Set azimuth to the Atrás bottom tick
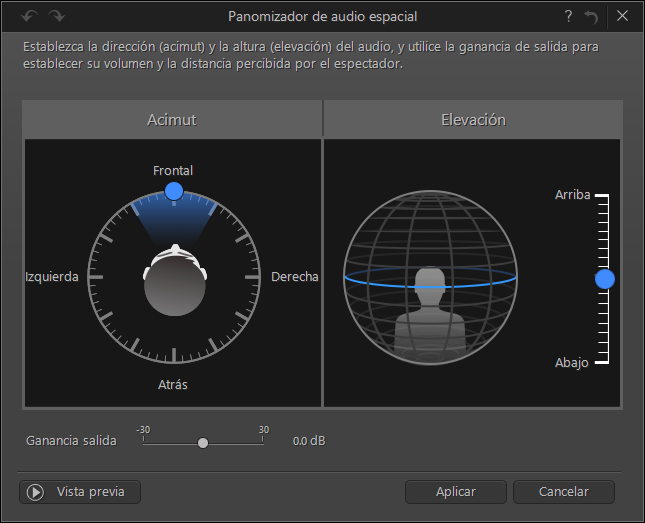 174,355
